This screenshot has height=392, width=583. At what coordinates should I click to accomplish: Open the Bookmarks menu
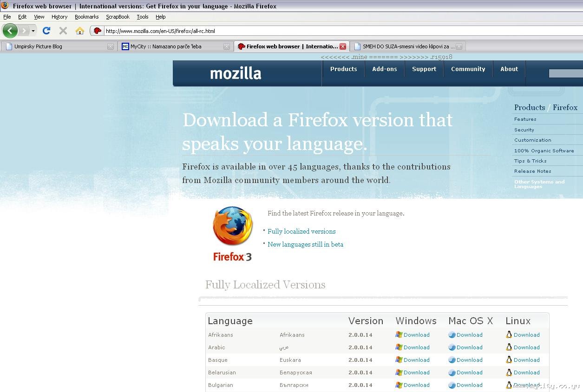point(86,17)
